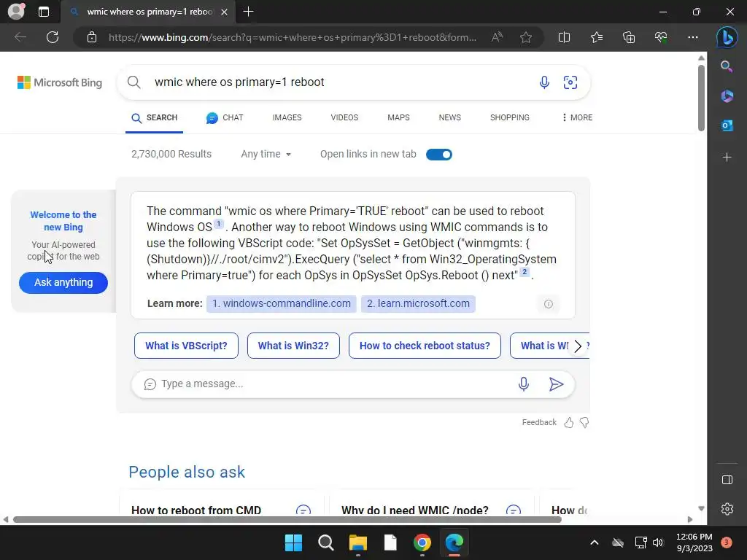Select the What is Win32? suggestion

293,346
